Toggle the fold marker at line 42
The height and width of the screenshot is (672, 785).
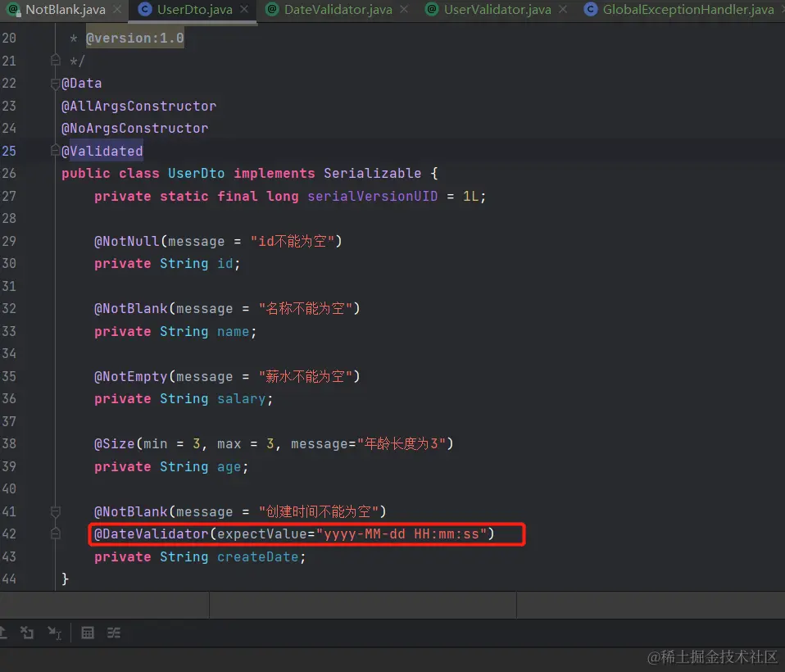coord(56,534)
